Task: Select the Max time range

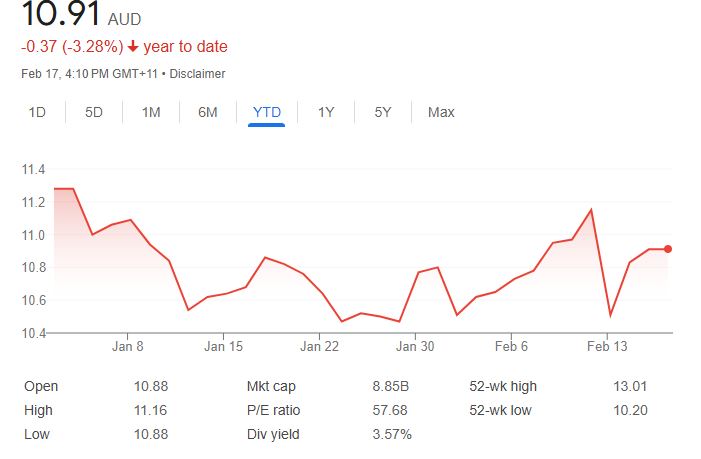Action: tap(441, 112)
